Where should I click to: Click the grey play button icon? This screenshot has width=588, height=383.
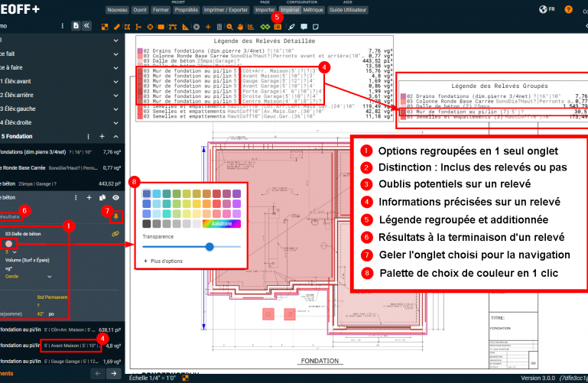click(197, 27)
